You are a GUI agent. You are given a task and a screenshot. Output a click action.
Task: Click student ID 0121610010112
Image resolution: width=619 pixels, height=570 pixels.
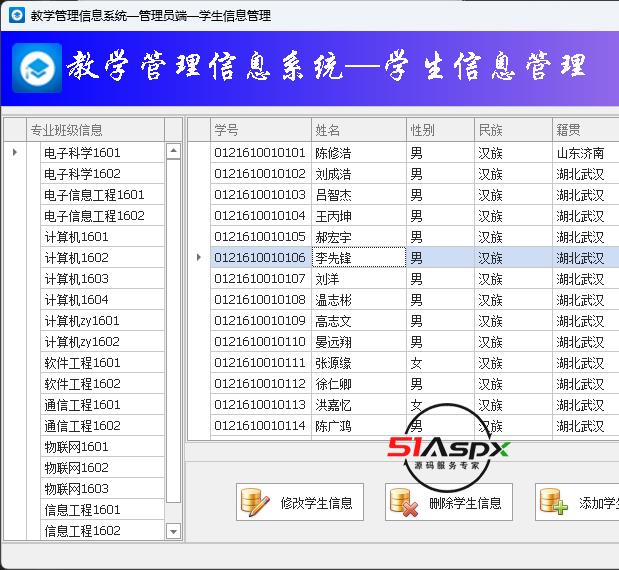pos(261,383)
